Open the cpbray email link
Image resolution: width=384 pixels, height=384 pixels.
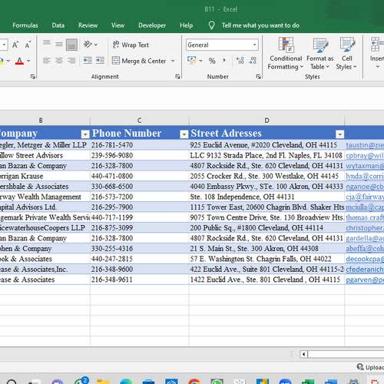[x=365, y=155]
